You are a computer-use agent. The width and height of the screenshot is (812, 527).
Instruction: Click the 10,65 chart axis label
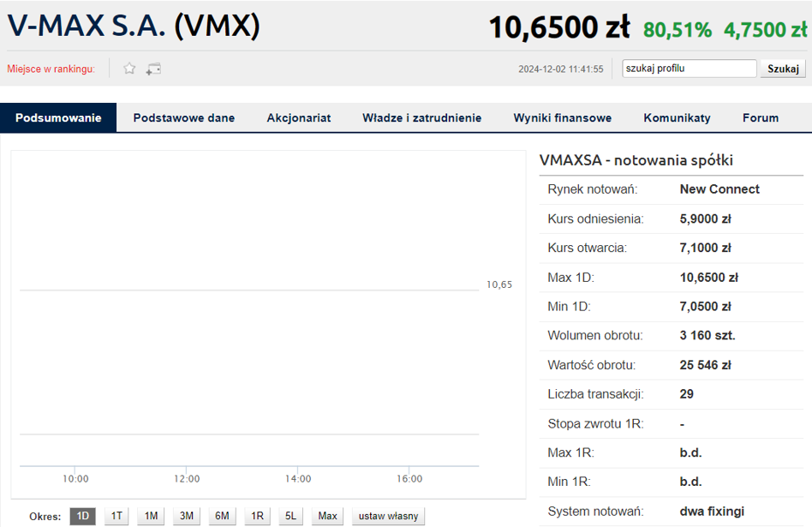pos(499,284)
